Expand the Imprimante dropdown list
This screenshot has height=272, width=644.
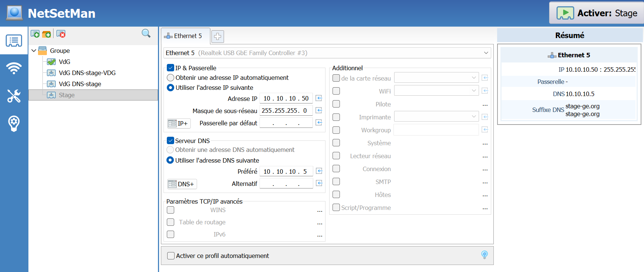pyautogui.click(x=474, y=117)
